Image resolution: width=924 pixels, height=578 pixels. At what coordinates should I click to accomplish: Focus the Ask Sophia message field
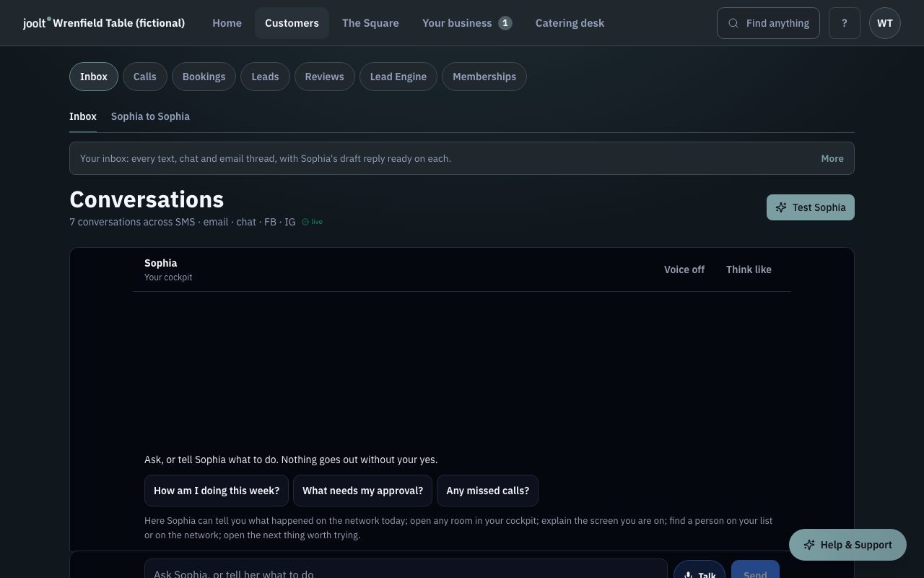click(406, 569)
